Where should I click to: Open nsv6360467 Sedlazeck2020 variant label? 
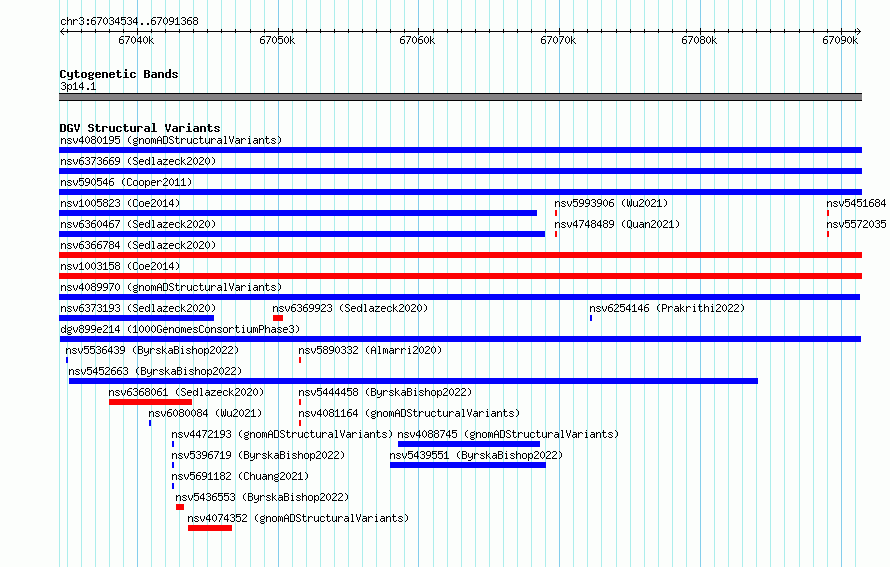[138, 224]
